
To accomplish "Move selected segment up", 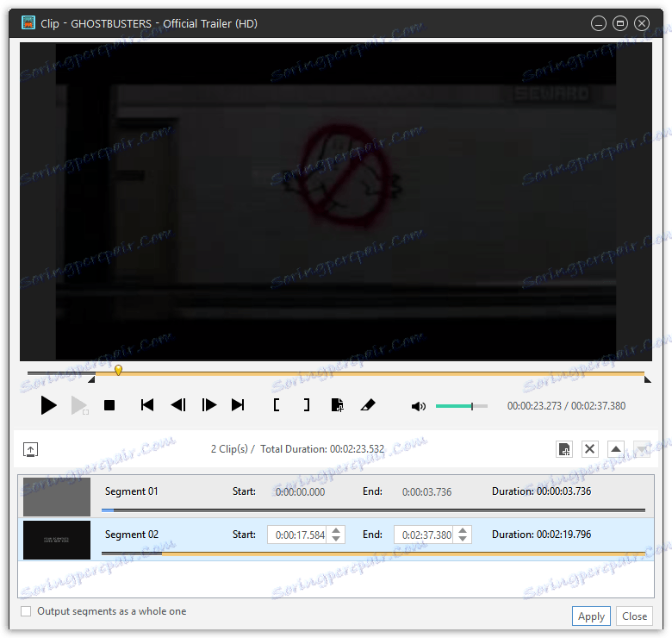I will click(616, 449).
